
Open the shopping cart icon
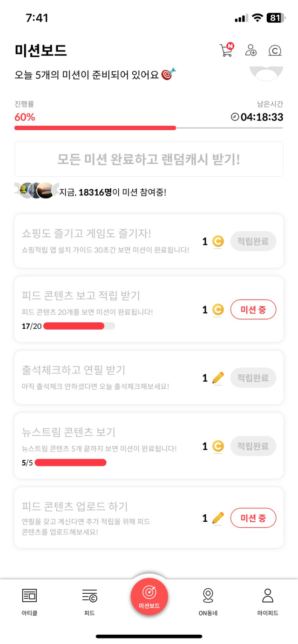point(226,50)
